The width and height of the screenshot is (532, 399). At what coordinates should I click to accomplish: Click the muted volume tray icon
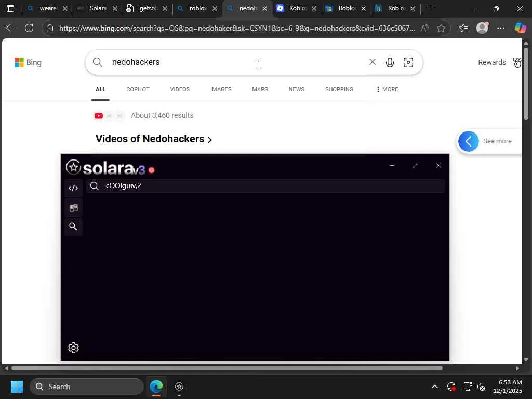[482, 387]
